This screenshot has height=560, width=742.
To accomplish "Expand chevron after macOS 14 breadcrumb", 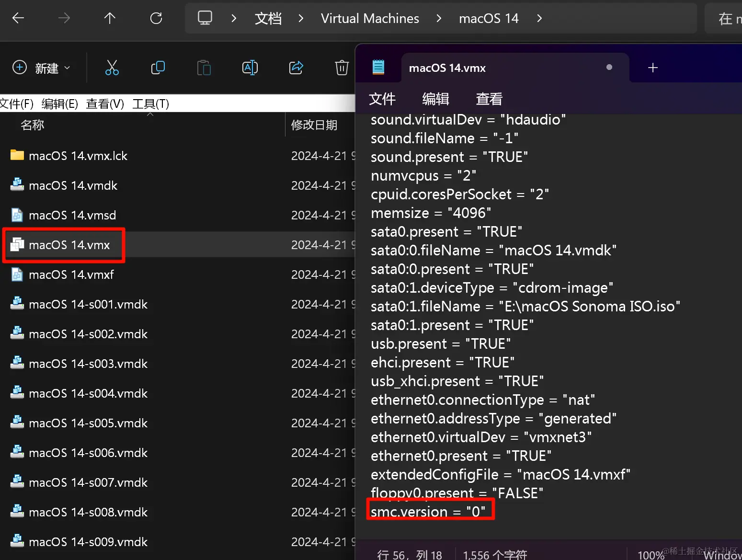I will pyautogui.click(x=539, y=18).
